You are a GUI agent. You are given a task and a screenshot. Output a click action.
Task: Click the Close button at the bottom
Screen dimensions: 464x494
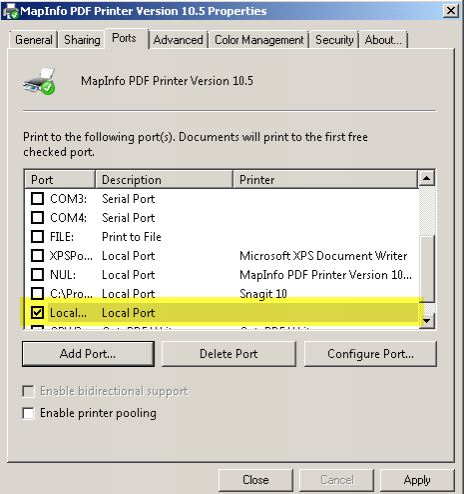[256, 480]
